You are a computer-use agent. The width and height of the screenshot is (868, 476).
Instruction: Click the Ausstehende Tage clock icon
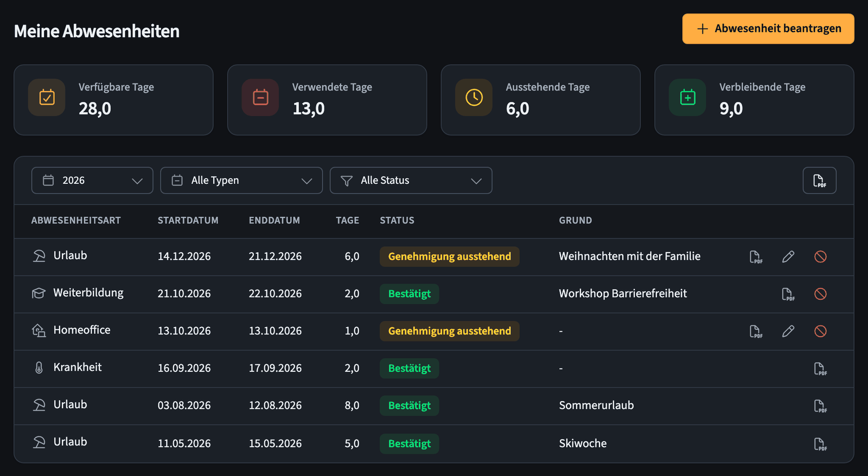pos(474,98)
